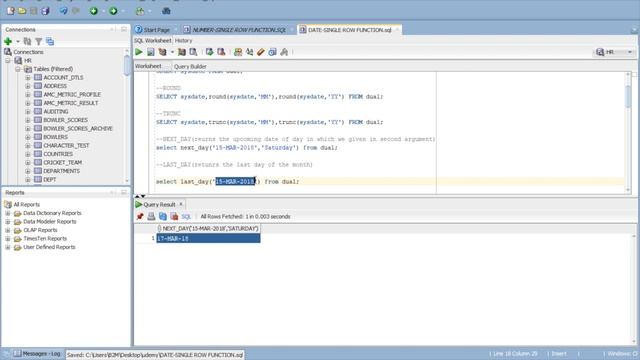Expand the COUNTRIES table node
This screenshot has width=640, height=360.
coord(28,154)
